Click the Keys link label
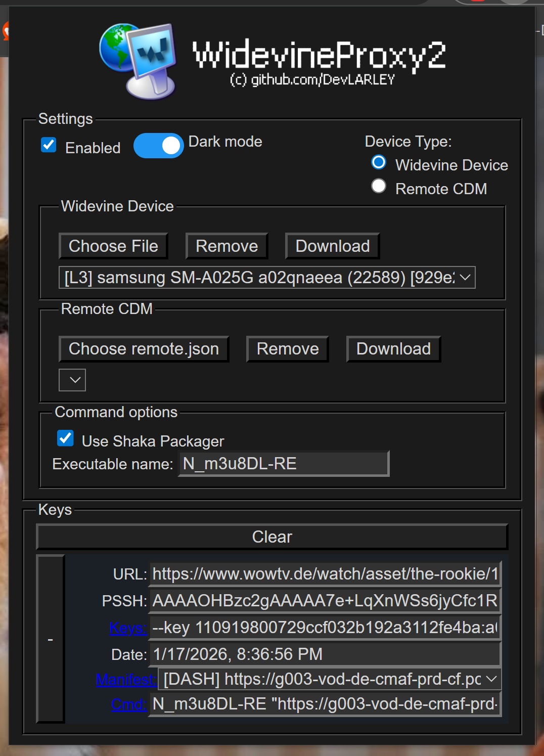 click(128, 628)
